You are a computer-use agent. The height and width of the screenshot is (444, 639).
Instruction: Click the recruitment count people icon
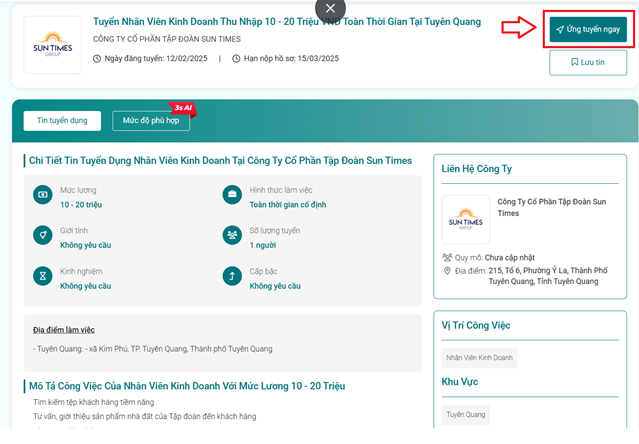[231, 236]
